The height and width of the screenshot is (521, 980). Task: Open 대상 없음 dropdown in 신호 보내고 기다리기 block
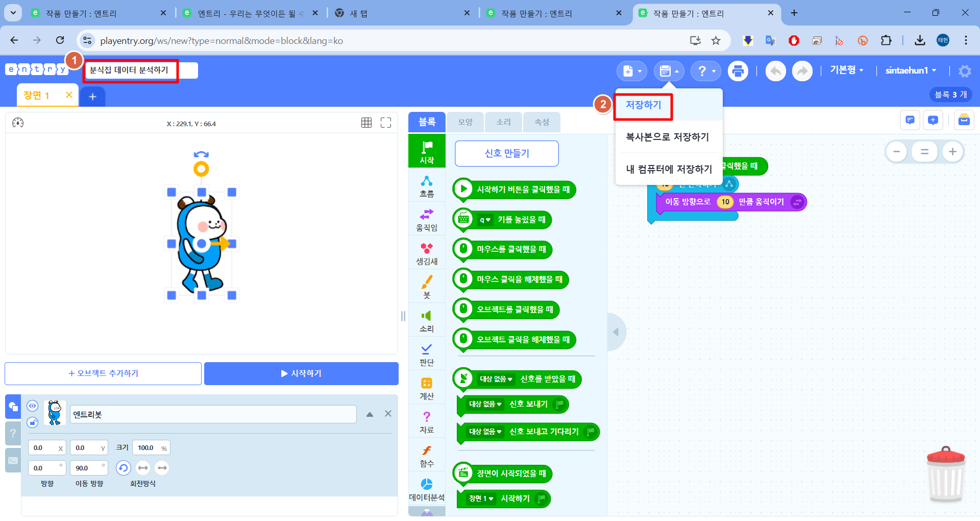coord(485,432)
